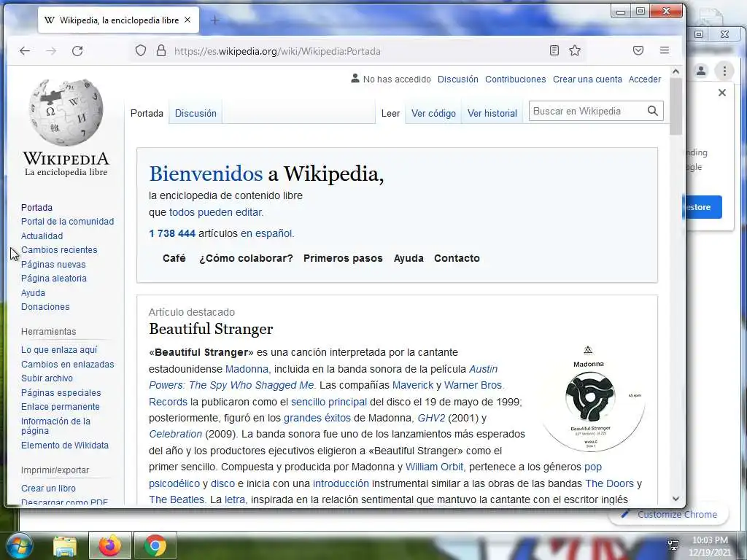
Task: Open Lo que enlaza aquí
Action: click(x=59, y=349)
